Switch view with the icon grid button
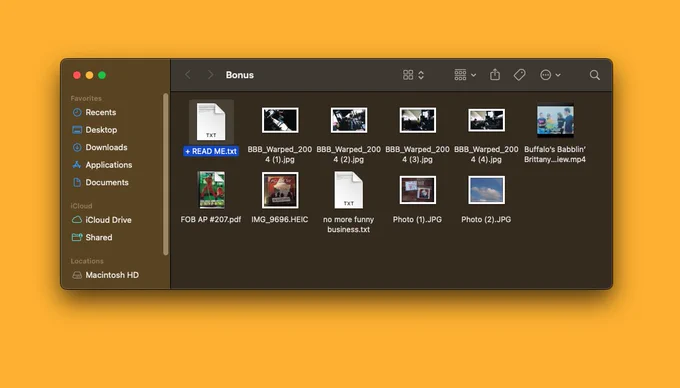Viewport: 680px width, 388px height. [x=413, y=75]
